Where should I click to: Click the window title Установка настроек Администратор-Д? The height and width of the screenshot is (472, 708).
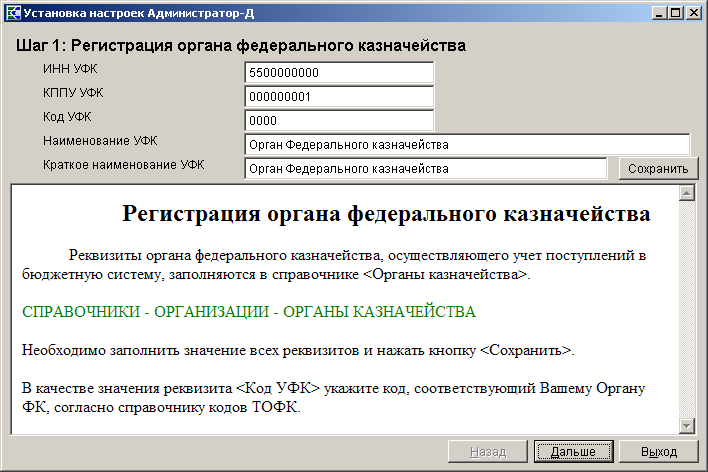point(139,13)
